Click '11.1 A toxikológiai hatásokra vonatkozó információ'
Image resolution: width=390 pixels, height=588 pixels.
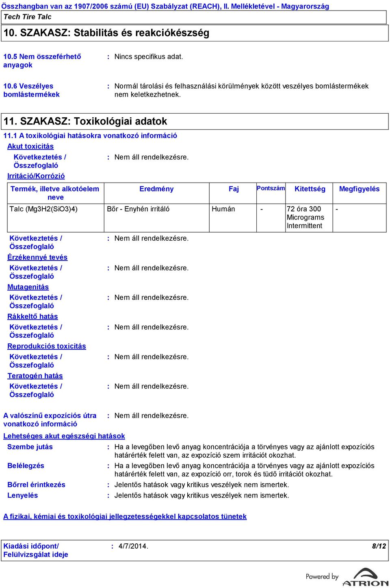(x=90, y=136)
